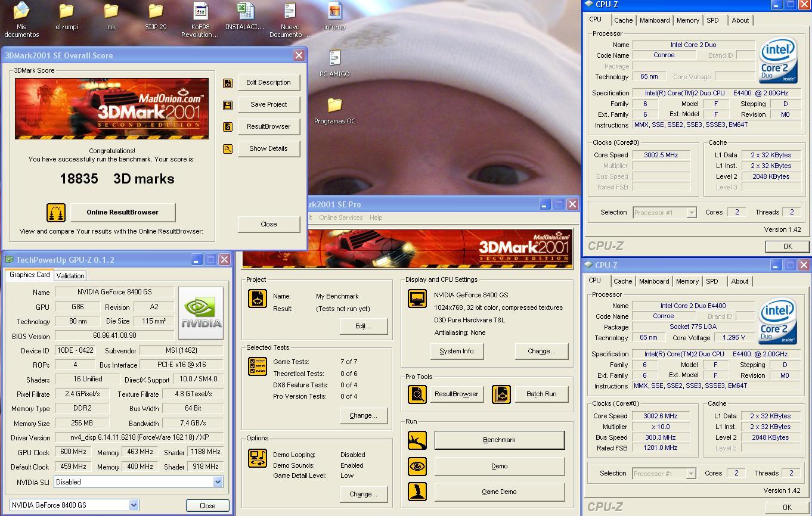Image resolution: width=812 pixels, height=516 pixels.
Task: Click the Project icon in 3DMark2001
Action: (x=258, y=299)
